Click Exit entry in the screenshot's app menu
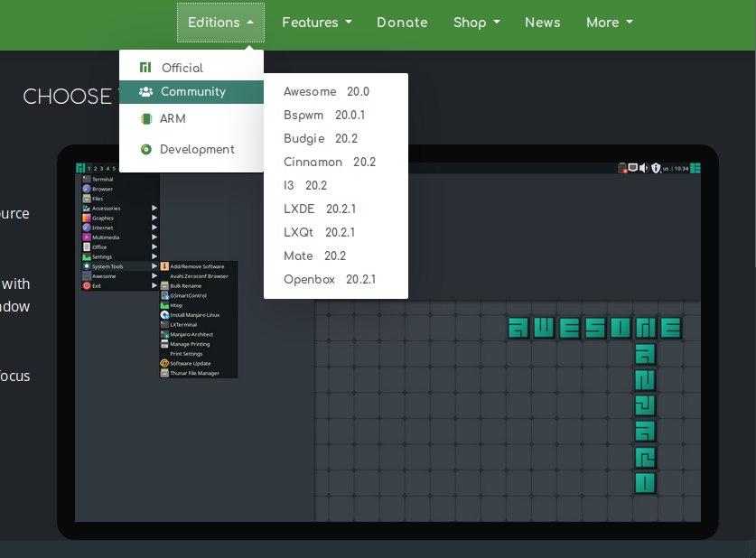This screenshot has width=756, height=558. coord(119,285)
